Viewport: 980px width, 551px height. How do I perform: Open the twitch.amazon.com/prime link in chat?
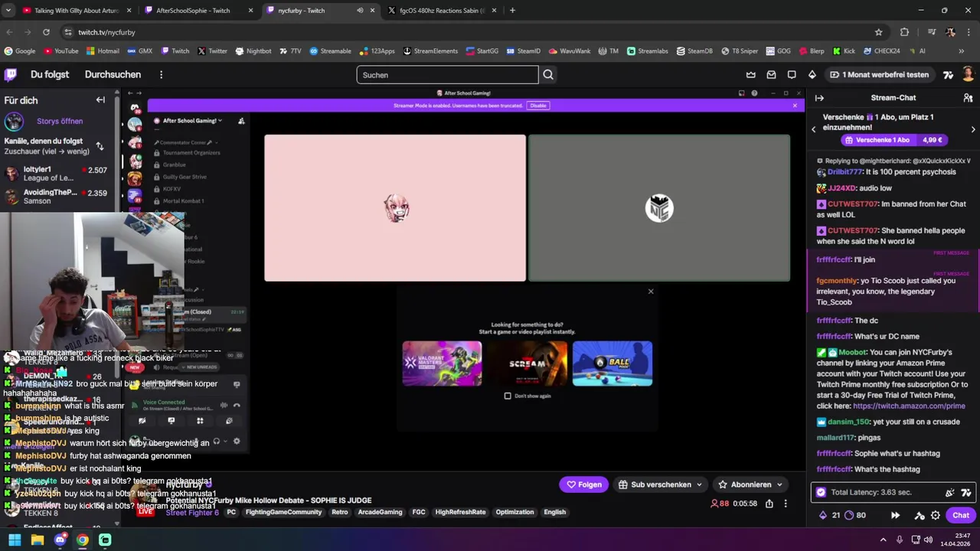pos(909,406)
